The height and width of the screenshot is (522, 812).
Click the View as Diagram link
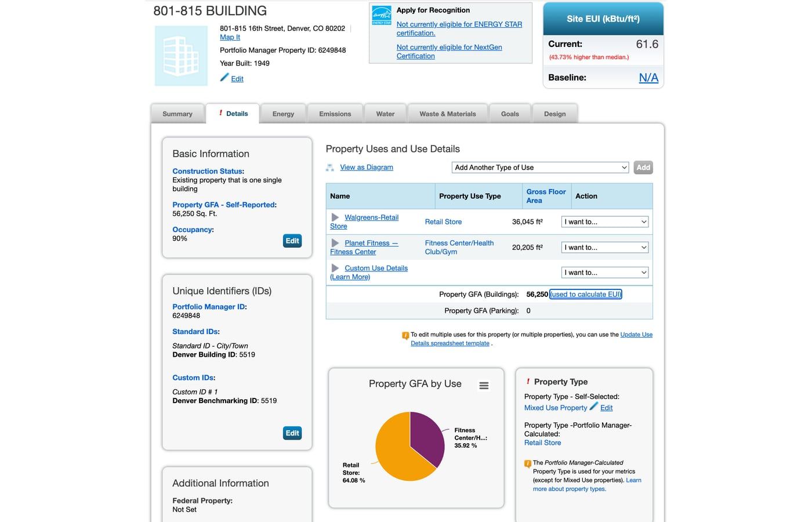[367, 168]
